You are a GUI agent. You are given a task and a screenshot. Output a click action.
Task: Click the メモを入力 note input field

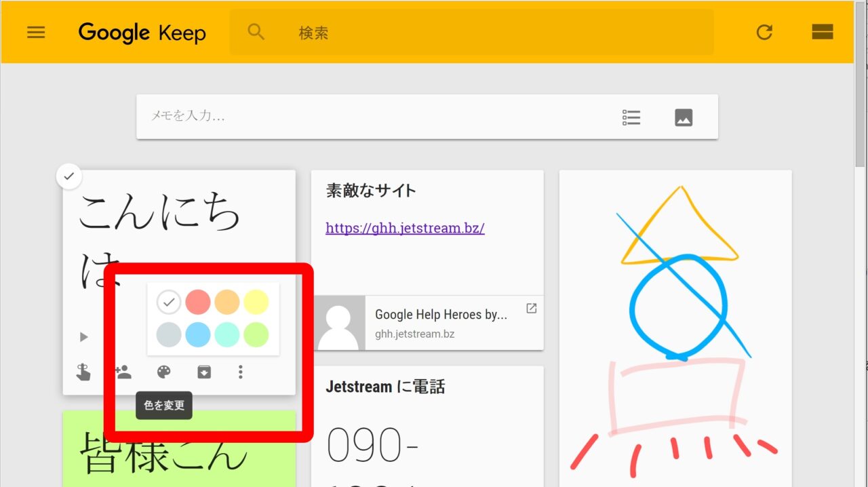coord(373,117)
